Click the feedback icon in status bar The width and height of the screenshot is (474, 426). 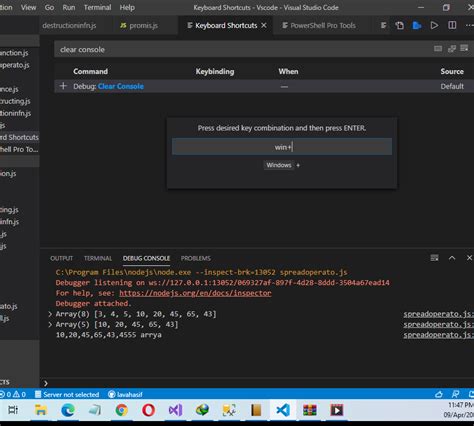coord(455,394)
